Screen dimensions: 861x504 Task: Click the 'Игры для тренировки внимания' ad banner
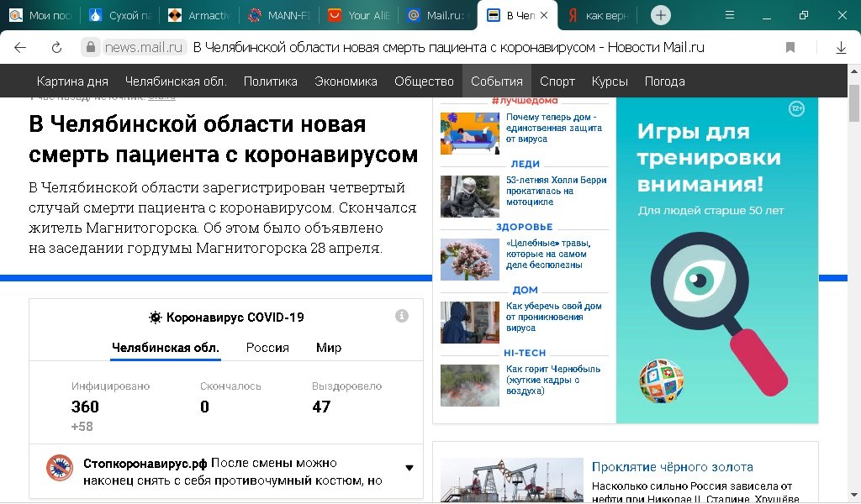click(x=717, y=260)
